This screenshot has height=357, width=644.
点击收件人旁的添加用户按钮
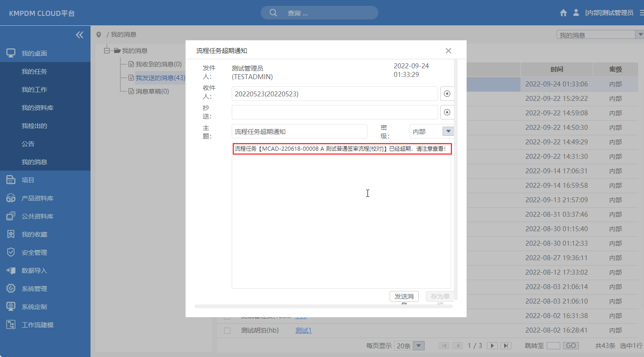(447, 93)
